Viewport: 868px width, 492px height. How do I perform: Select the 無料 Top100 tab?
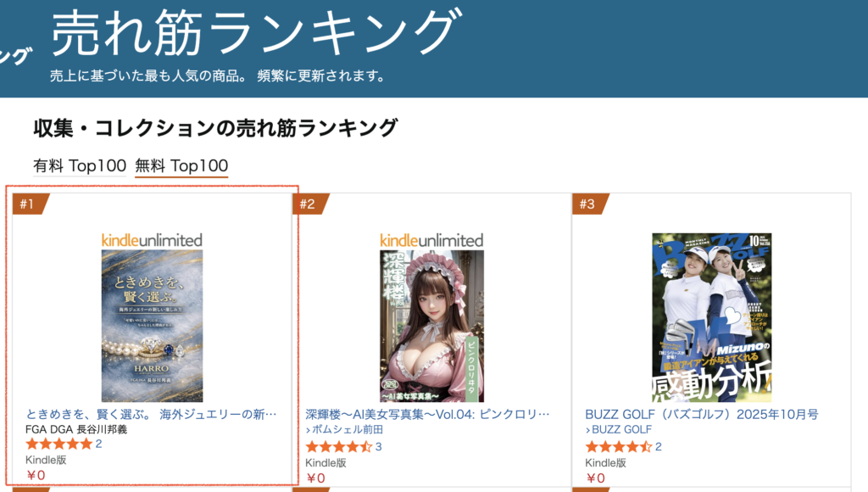click(x=181, y=165)
